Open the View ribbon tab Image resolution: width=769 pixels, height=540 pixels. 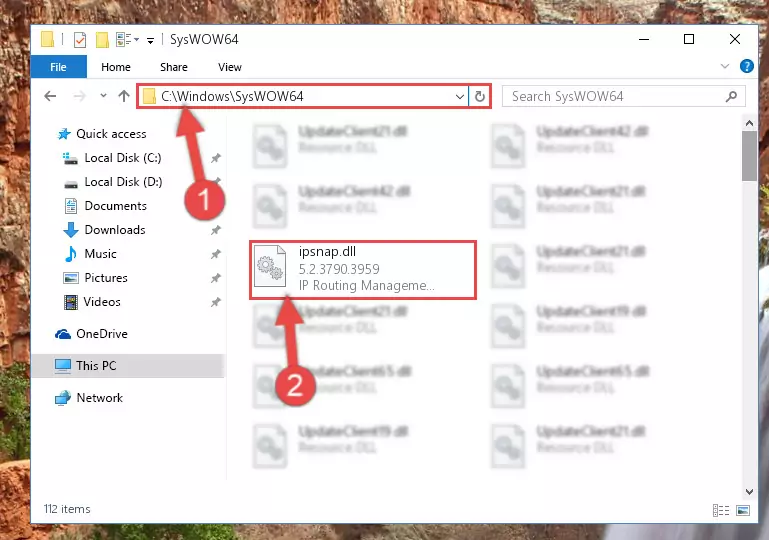click(x=230, y=67)
